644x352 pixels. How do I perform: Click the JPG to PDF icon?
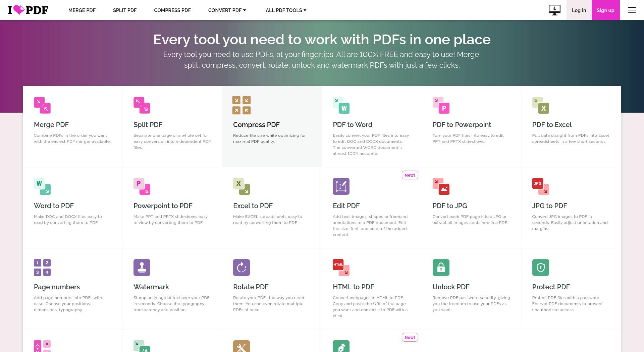541,186
